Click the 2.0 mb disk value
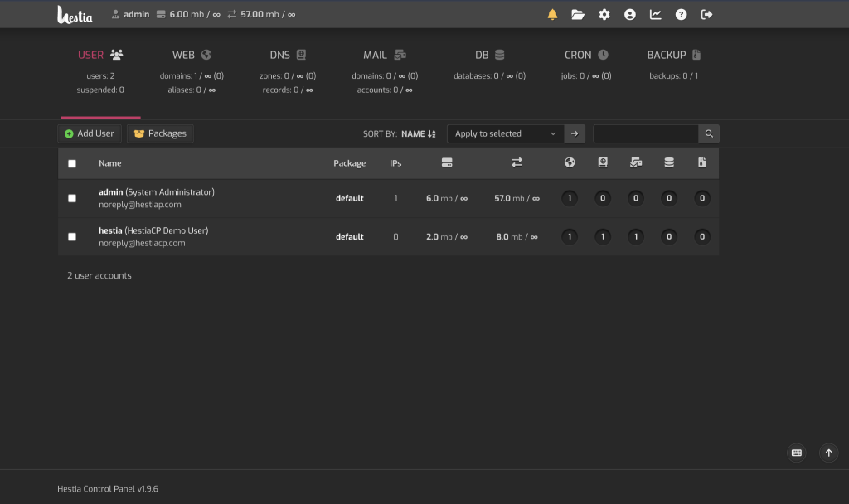The height and width of the screenshot is (504, 849). (x=447, y=236)
